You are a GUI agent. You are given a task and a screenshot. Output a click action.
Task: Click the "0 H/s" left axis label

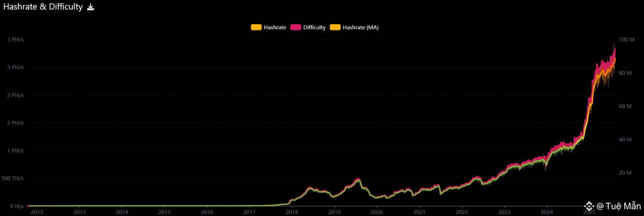(x=17, y=206)
